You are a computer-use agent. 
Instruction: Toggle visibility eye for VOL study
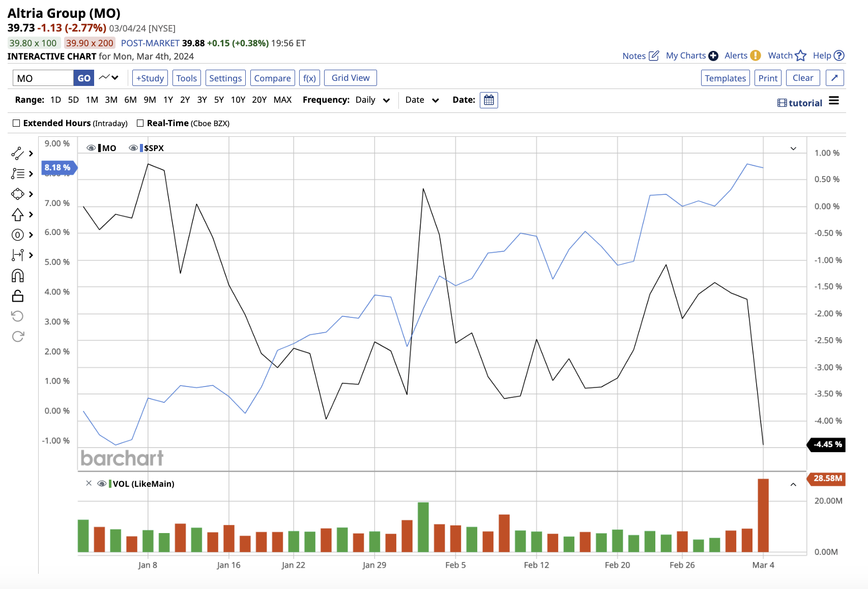[102, 484]
